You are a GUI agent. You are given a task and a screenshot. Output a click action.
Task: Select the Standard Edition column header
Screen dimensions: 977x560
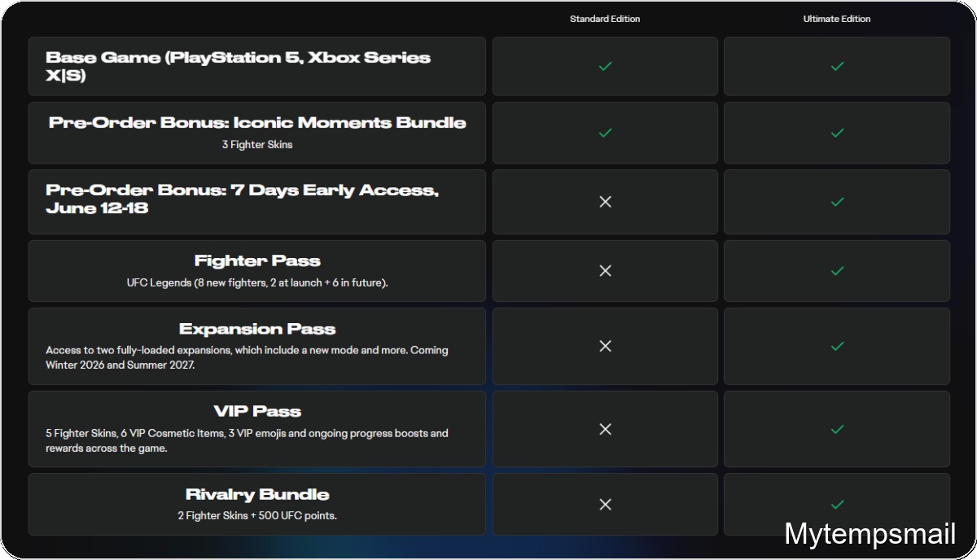[605, 19]
